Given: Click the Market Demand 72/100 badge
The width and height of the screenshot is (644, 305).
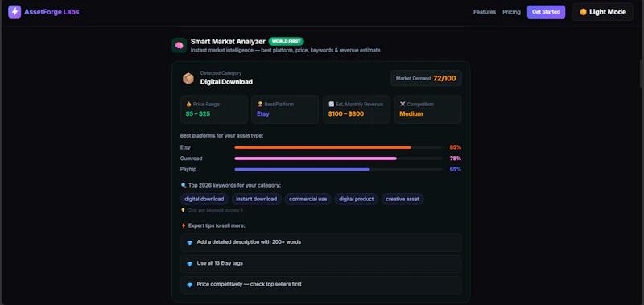Looking at the screenshot, I should (426, 78).
